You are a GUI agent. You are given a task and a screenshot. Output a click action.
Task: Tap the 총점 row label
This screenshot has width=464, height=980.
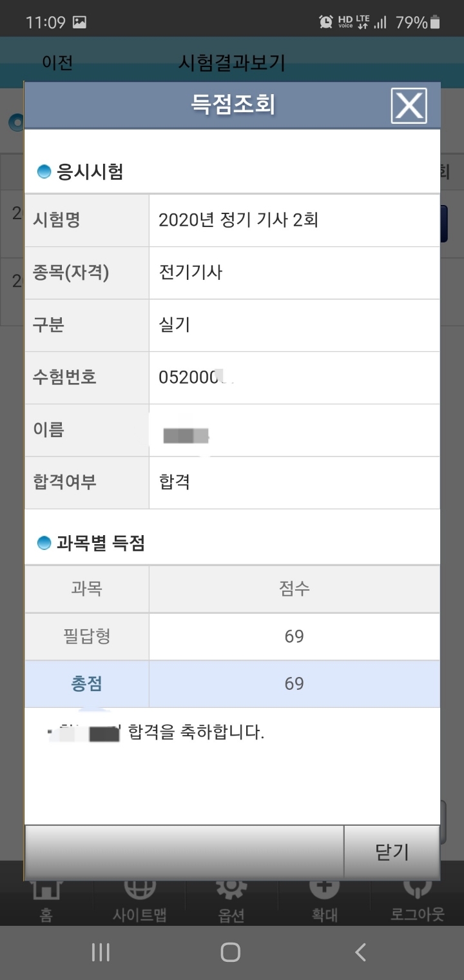[x=87, y=684]
